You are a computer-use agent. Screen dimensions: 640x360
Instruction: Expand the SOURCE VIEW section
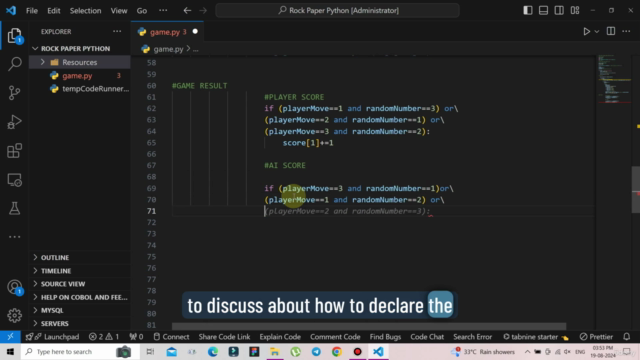coord(80,284)
